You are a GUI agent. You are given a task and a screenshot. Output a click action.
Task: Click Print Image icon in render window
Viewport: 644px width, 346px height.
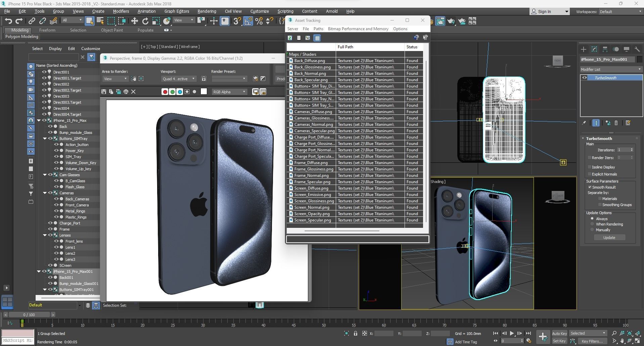tap(126, 92)
